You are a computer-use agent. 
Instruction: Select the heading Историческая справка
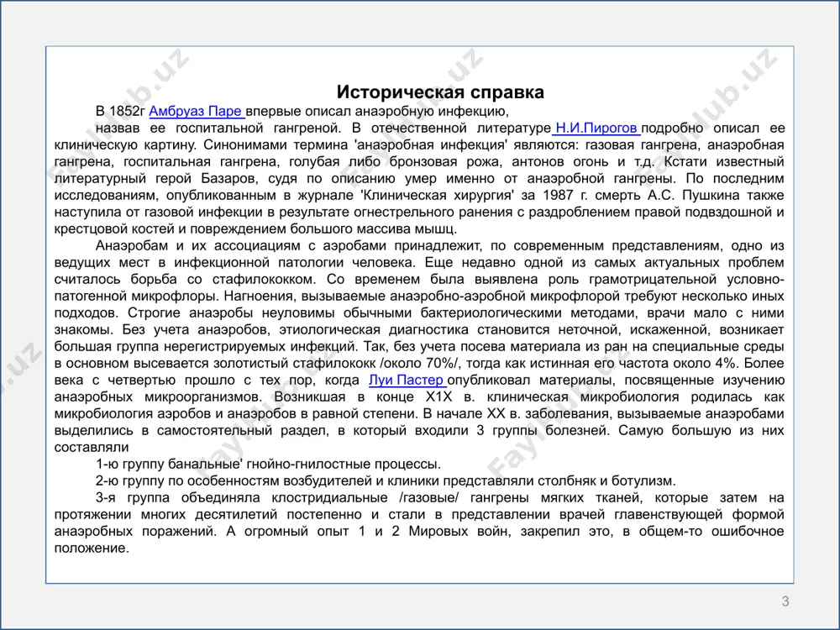click(440, 92)
